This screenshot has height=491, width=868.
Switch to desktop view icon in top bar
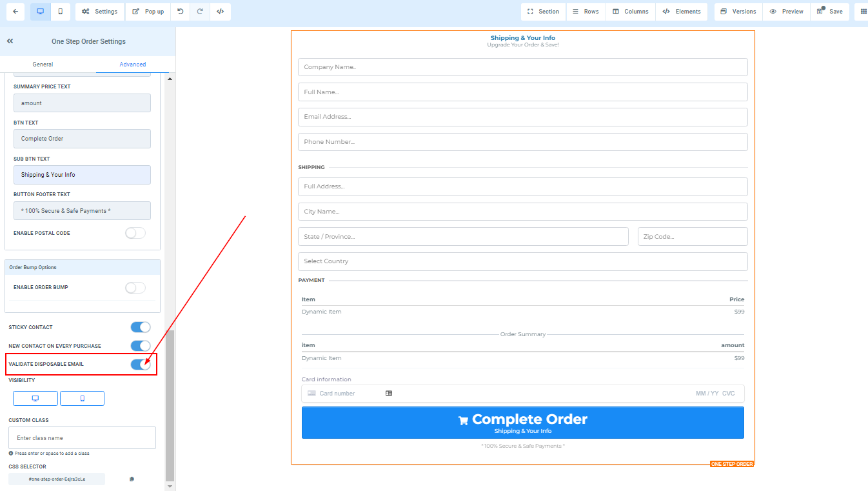(x=40, y=12)
